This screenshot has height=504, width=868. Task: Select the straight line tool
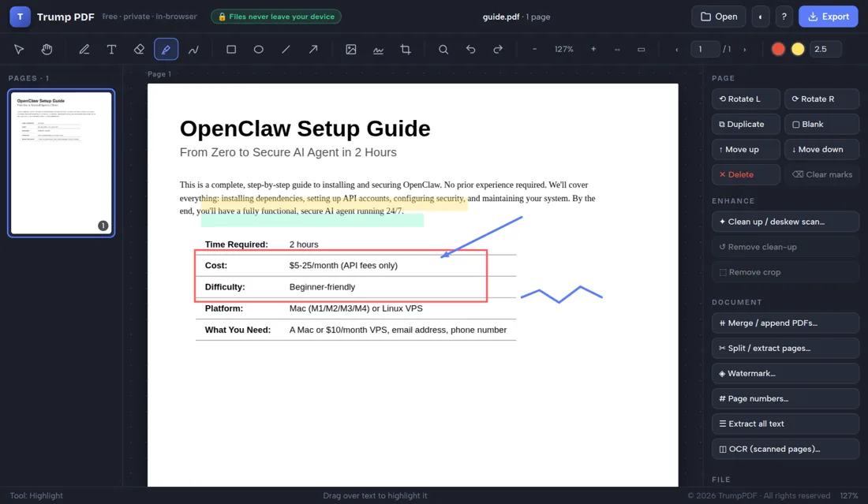coord(286,49)
